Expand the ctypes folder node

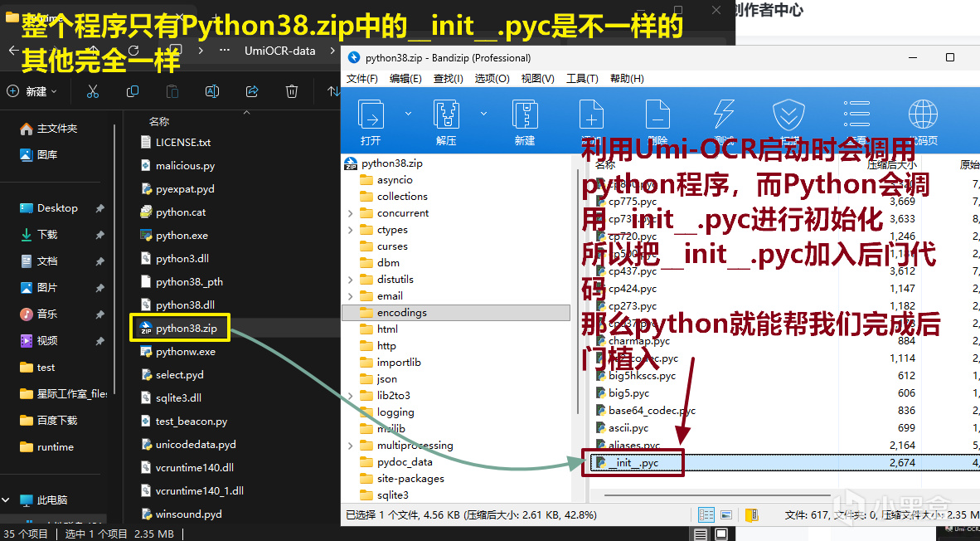coord(350,230)
